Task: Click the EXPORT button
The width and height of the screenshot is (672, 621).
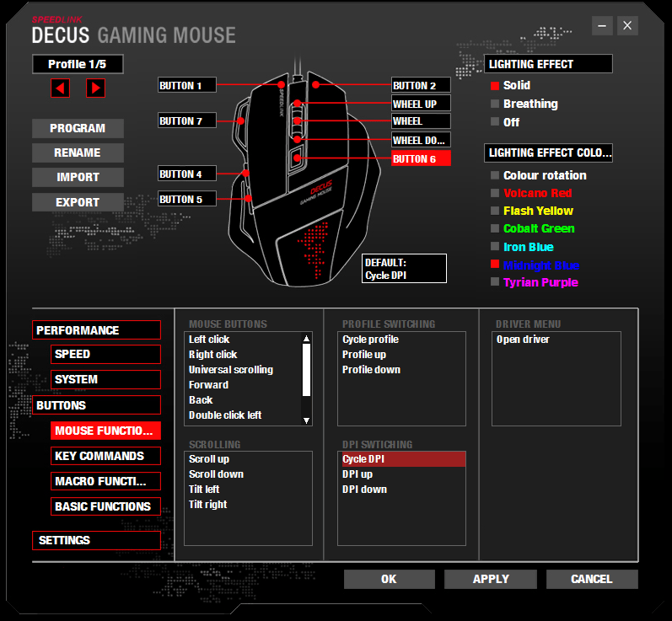Action: 78,202
